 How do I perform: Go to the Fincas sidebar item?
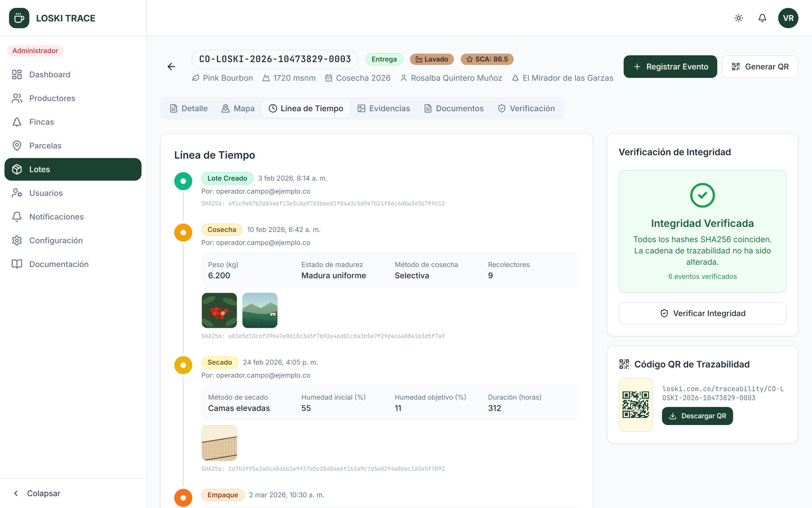73,122
